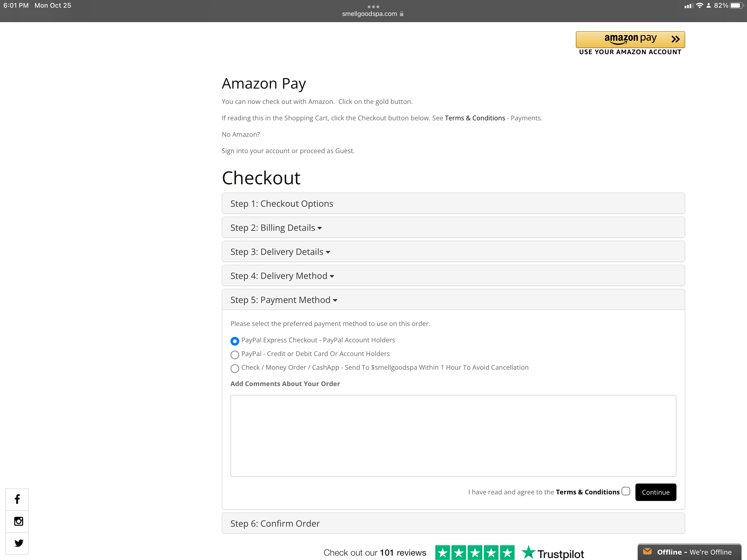Select Check / Money Order / CashApp option

pos(235,368)
